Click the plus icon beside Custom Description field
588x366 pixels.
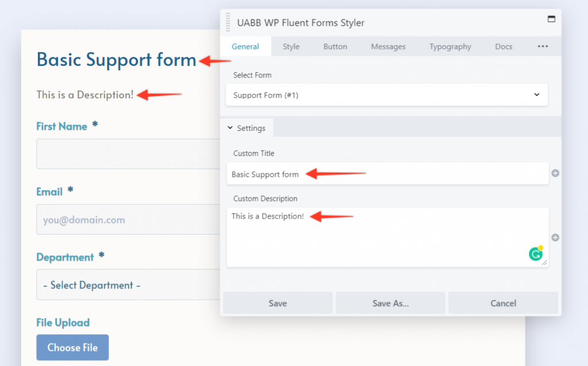point(555,237)
